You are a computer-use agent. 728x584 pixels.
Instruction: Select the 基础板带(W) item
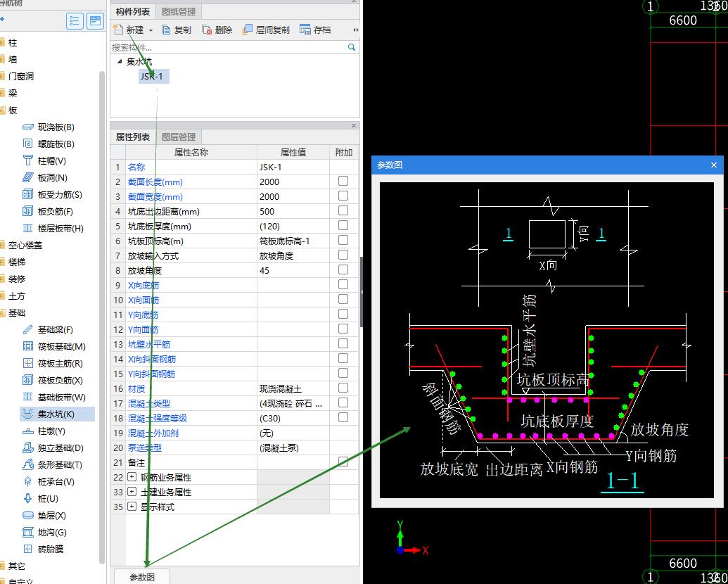(x=54, y=398)
